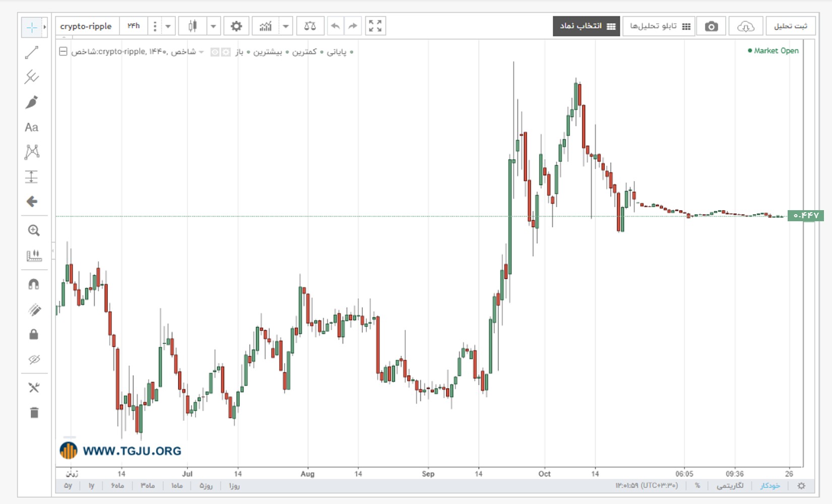Switch to the 5y time range

coord(68,486)
